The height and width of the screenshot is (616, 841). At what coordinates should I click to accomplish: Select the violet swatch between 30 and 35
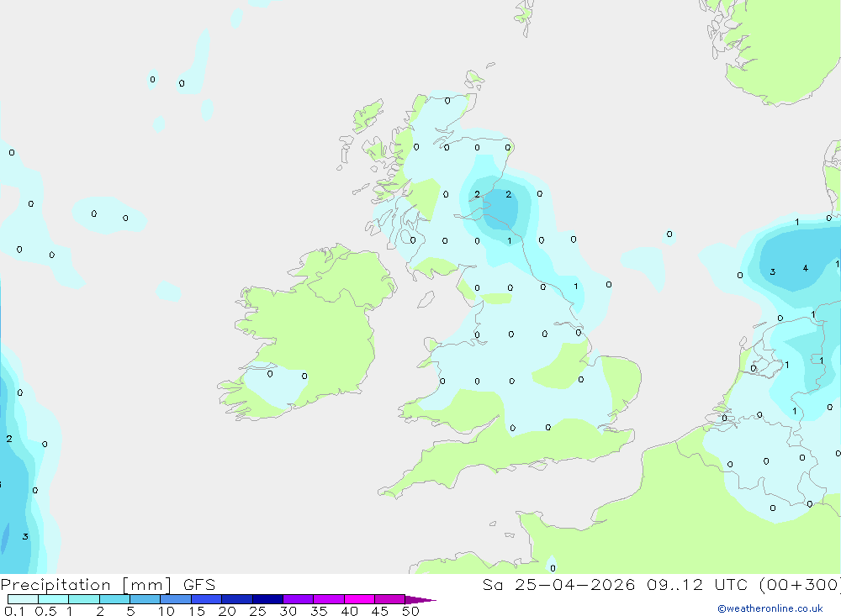[x=299, y=599]
